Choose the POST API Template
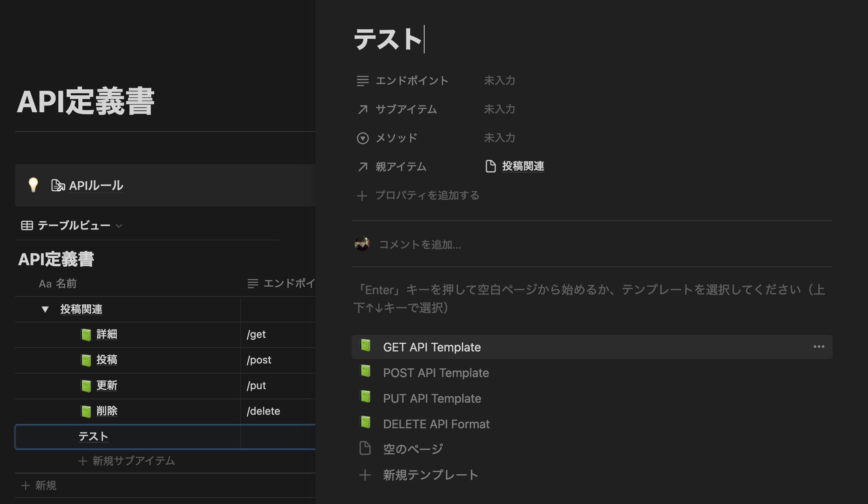The width and height of the screenshot is (868, 504). 436,373
